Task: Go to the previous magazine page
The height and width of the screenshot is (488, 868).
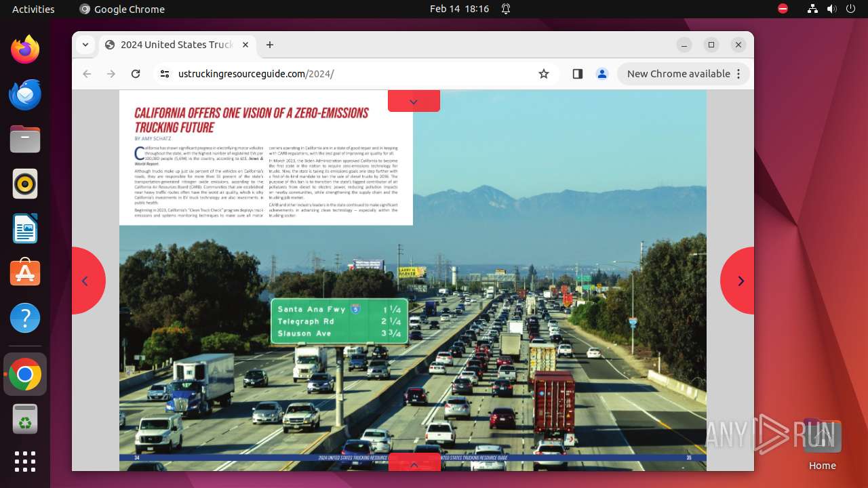Action: click(x=88, y=281)
